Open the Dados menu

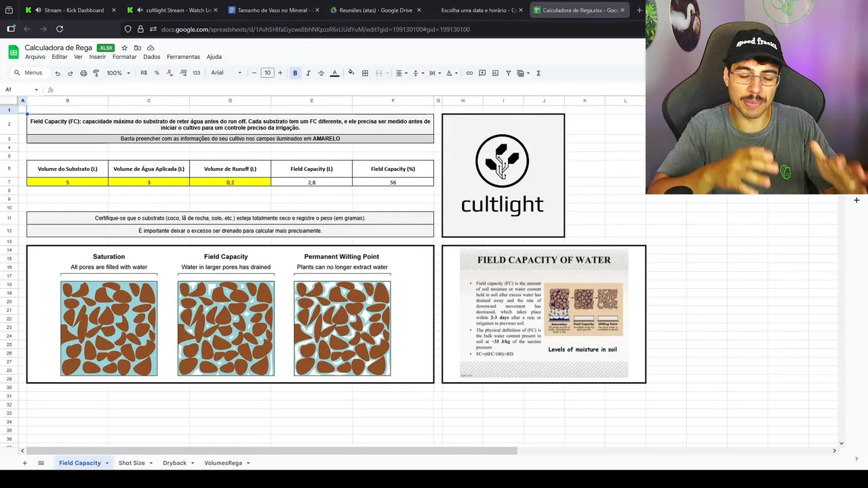click(x=152, y=57)
